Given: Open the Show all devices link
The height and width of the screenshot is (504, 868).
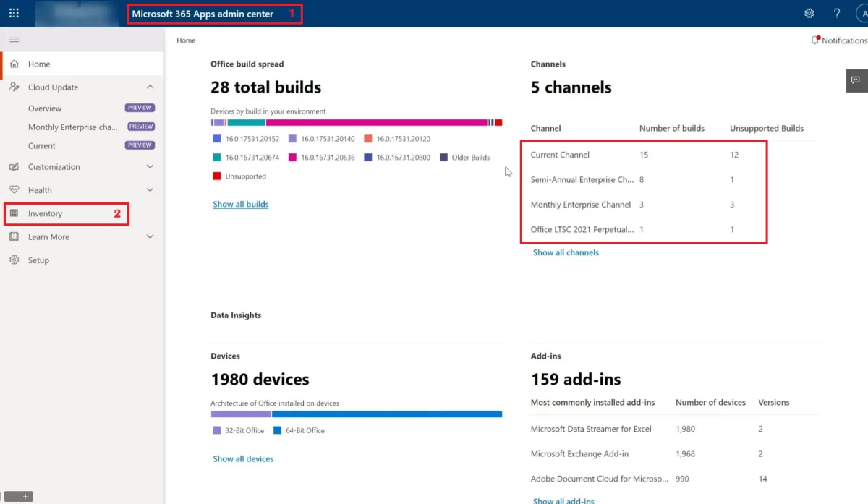Looking at the screenshot, I should 243,459.
